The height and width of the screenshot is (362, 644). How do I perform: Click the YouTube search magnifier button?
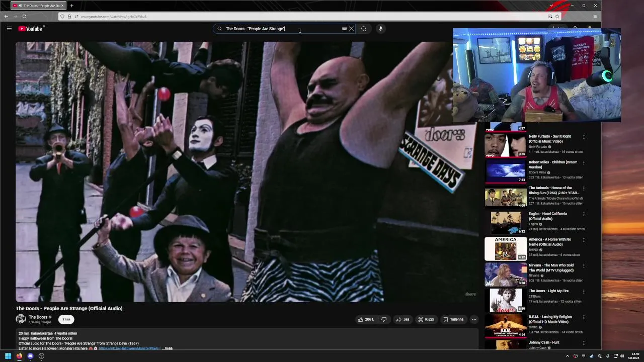(x=364, y=29)
